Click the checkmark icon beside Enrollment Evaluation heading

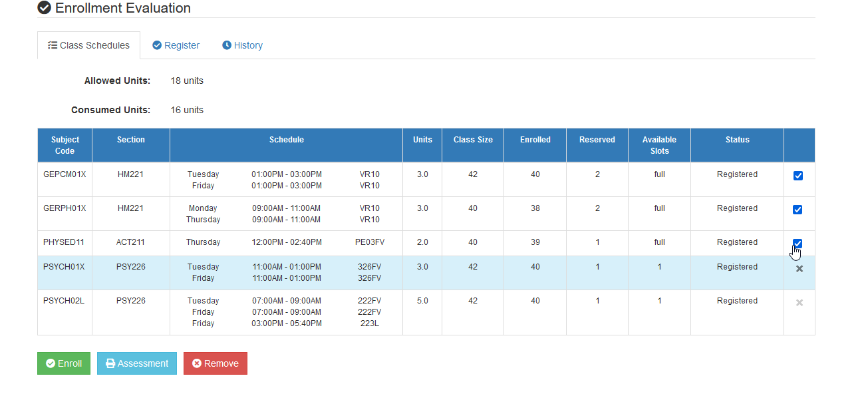click(x=44, y=8)
